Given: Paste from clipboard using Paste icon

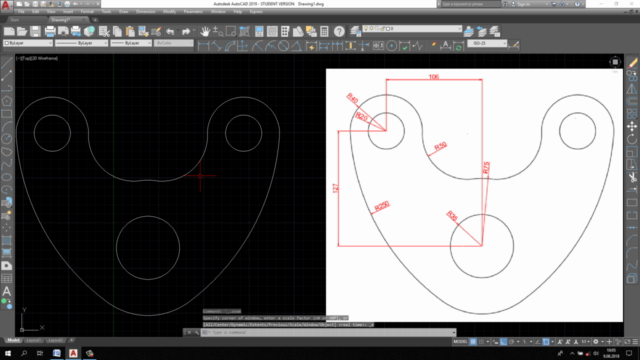Looking at the screenshot, I should (x=130, y=31).
